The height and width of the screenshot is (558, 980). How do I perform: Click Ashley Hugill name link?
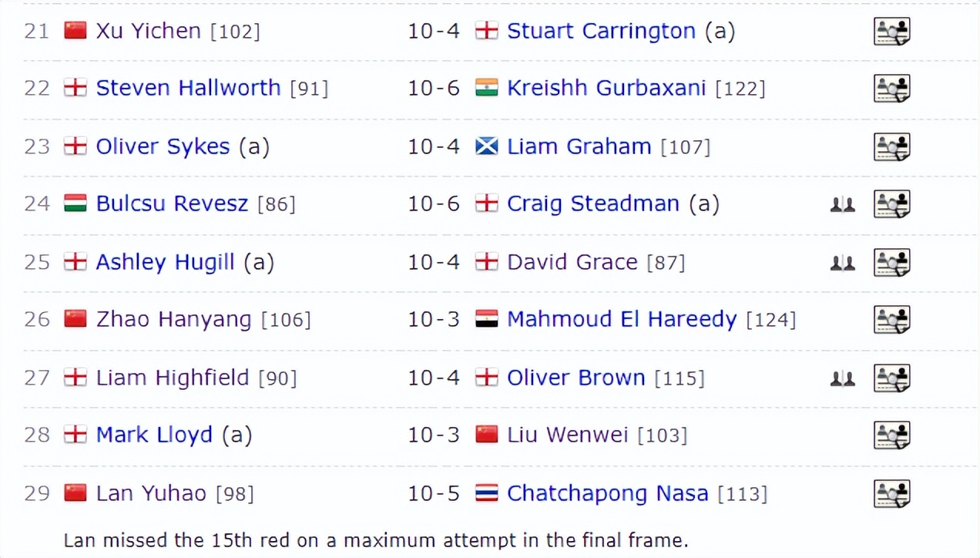pos(165,262)
